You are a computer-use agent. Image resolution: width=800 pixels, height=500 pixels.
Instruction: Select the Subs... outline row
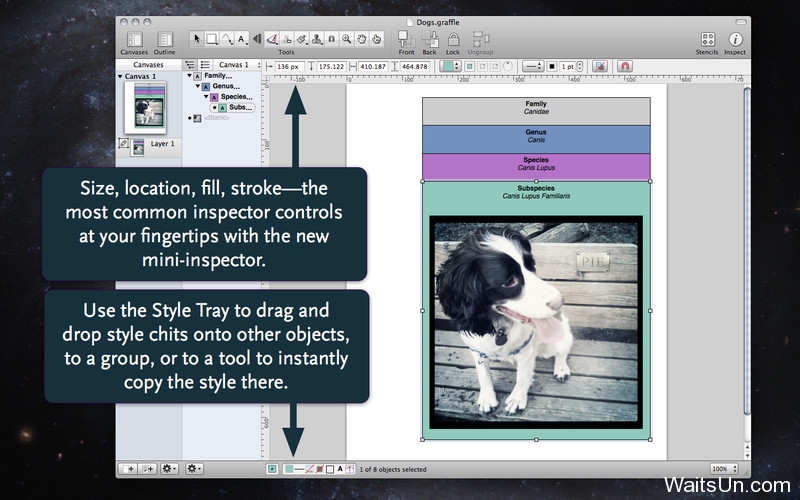coord(240,107)
